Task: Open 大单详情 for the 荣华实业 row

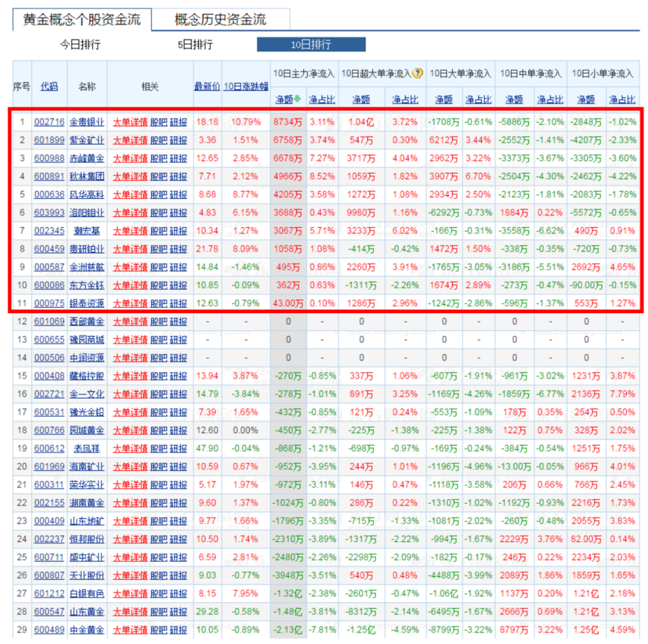Action: [130, 484]
